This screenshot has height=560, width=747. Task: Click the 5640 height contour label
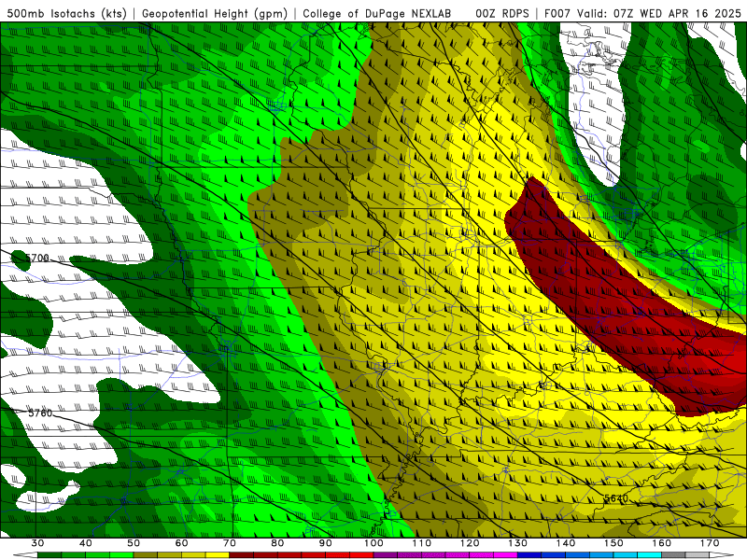click(616, 498)
